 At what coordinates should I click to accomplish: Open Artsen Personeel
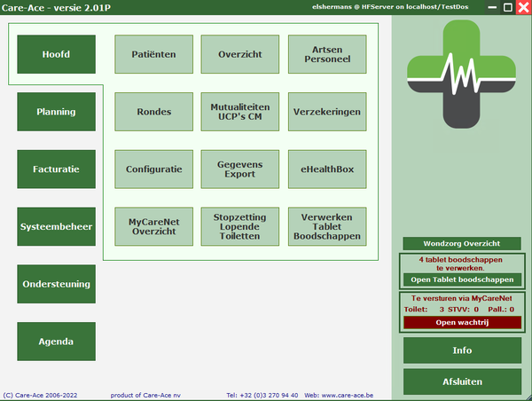[326, 54]
